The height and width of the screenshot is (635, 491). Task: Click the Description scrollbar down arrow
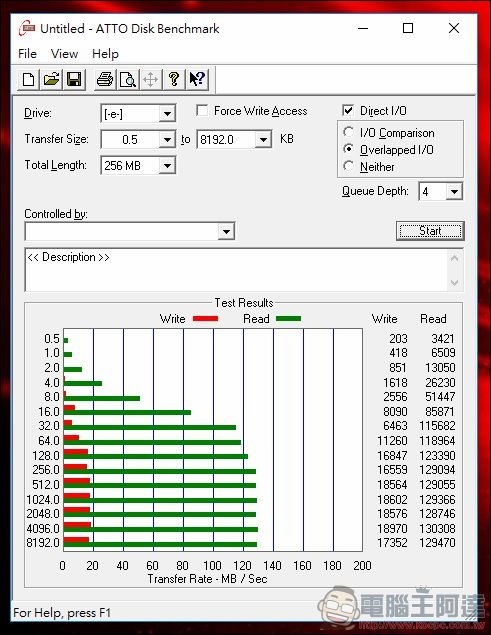pos(454,282)
